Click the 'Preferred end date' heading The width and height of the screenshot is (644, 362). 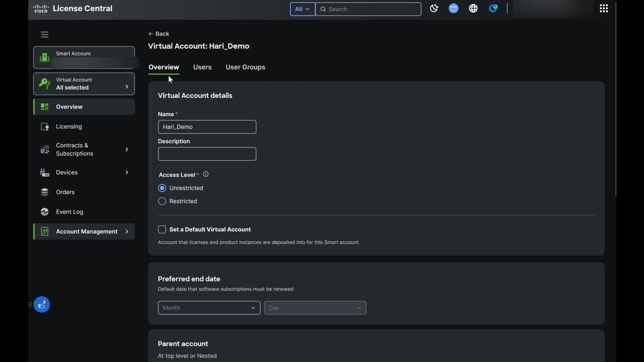[189, 279]
